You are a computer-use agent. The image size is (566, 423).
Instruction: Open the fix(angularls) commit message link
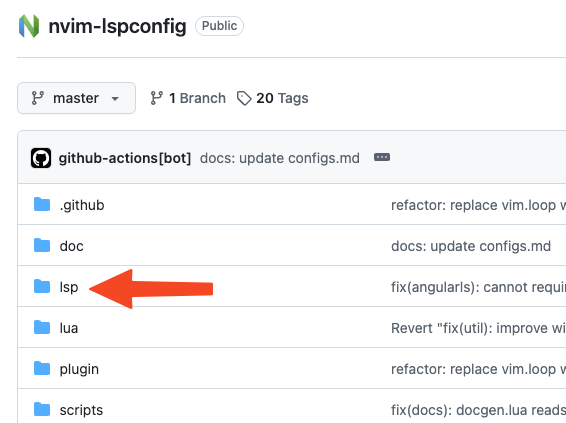point(478,287)
